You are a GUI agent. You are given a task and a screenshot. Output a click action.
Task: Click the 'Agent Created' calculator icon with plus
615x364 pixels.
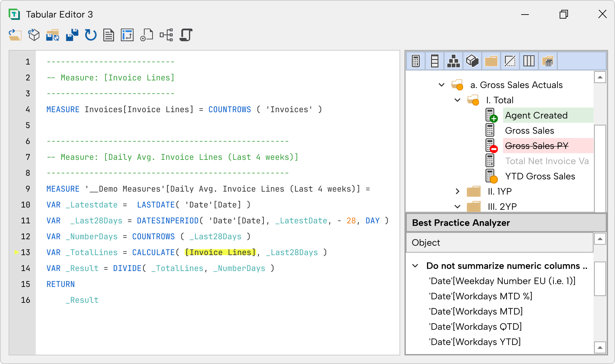click(x=491, y=115)
